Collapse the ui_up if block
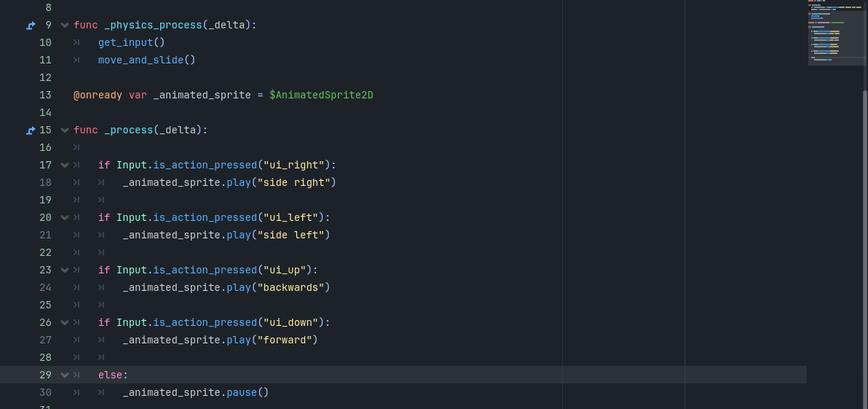Image resolution: width=868 pixels, height=409 pixels. (x=65, y=270)
